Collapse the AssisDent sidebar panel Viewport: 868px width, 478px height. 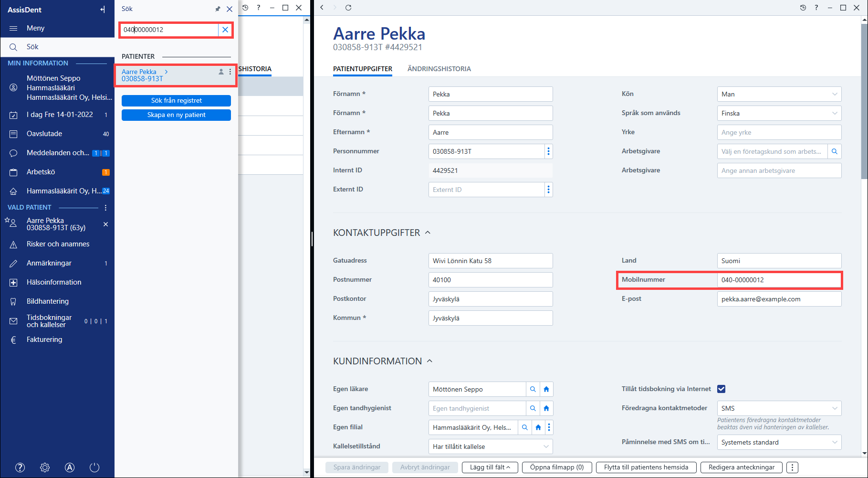(x=103, y=10)
